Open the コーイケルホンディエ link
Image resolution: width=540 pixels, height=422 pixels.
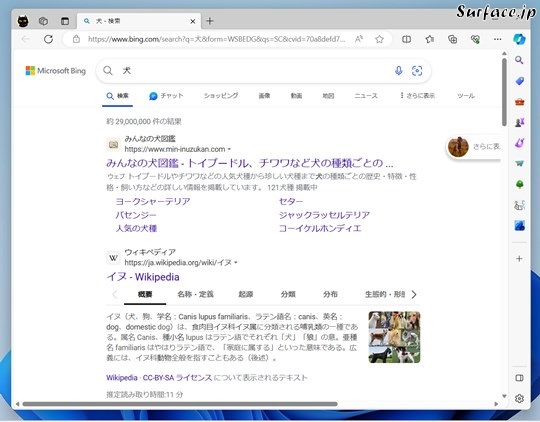coord(320,228)
